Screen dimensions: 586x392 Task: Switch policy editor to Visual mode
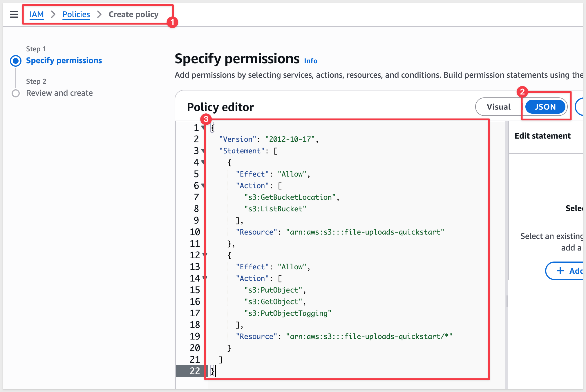click(x=498, y=107)
